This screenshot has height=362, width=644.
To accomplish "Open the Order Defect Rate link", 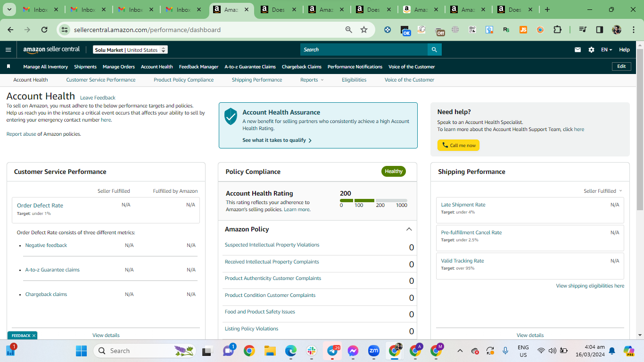I will [x=40, y=206].
